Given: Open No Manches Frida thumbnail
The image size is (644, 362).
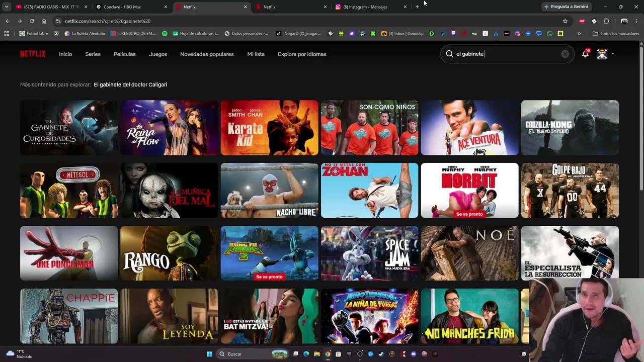Looking at the screenshot, I should [469, 316].
